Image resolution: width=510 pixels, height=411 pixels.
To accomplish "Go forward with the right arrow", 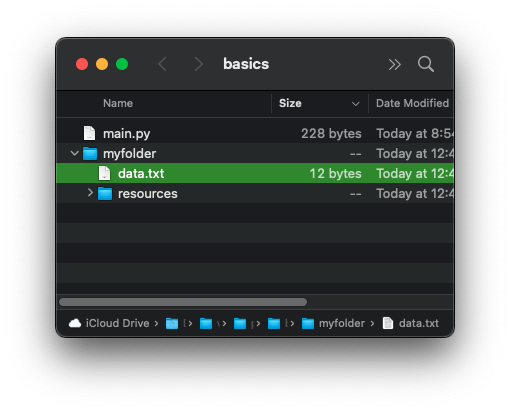I will [199, 64].
